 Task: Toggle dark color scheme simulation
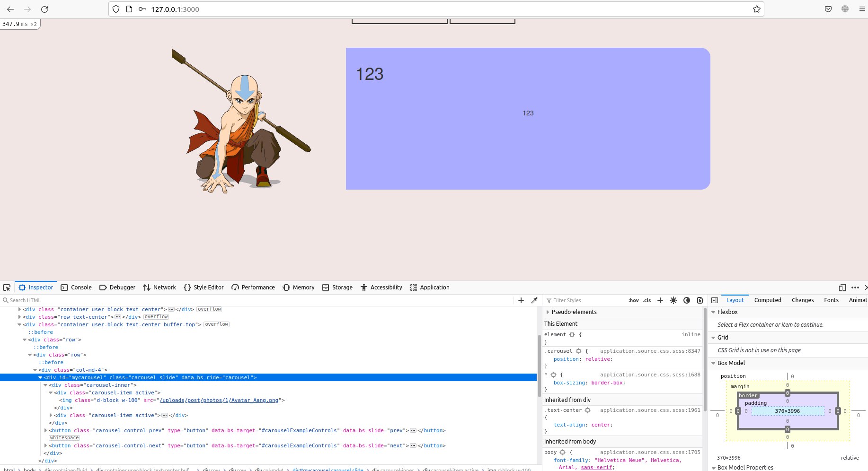click(x=687, y=300)
